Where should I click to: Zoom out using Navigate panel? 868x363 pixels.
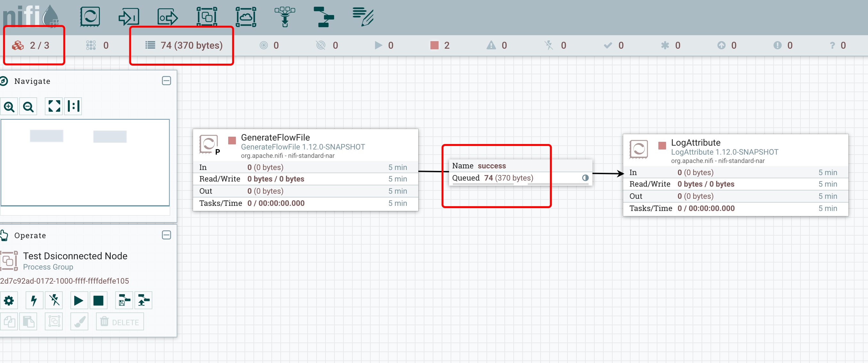(x=28, y=107)
